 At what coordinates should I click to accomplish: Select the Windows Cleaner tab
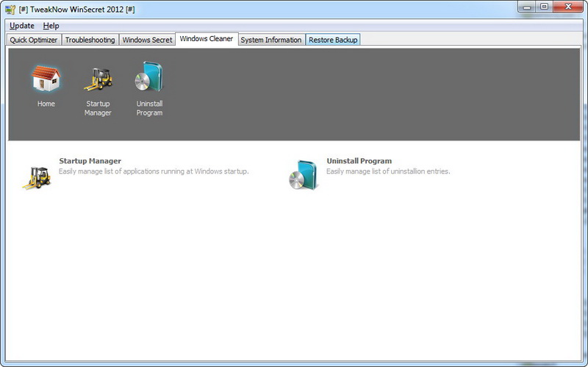207,39
